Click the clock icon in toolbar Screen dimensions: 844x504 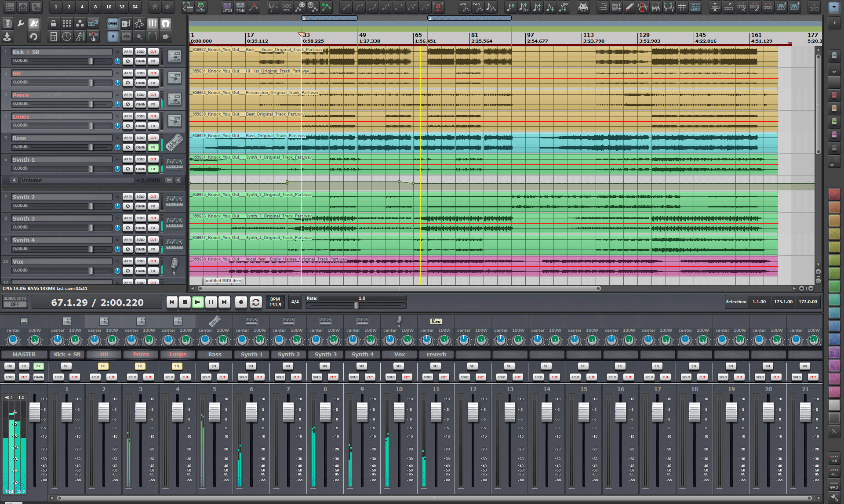[67, 36]
